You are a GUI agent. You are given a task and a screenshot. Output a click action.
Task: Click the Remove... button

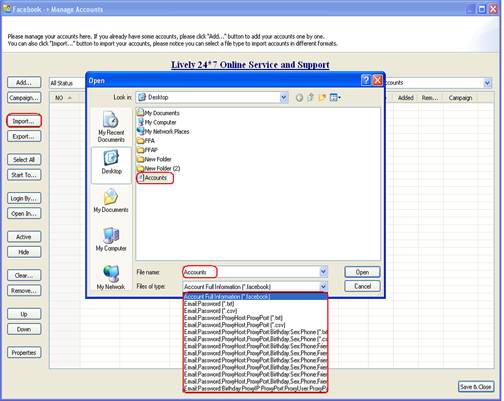click(24, 291)
